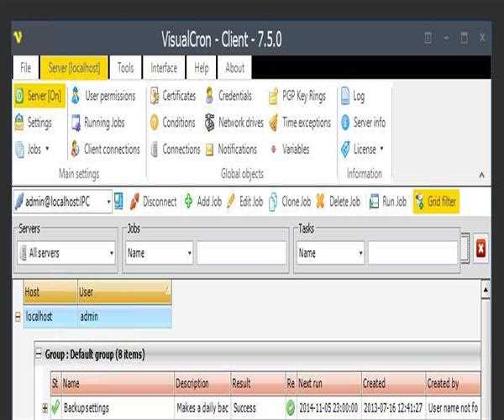504x420 pixels.
Task: Open the Network drives list
Action: pyautogui.click(x=234, y=123)
